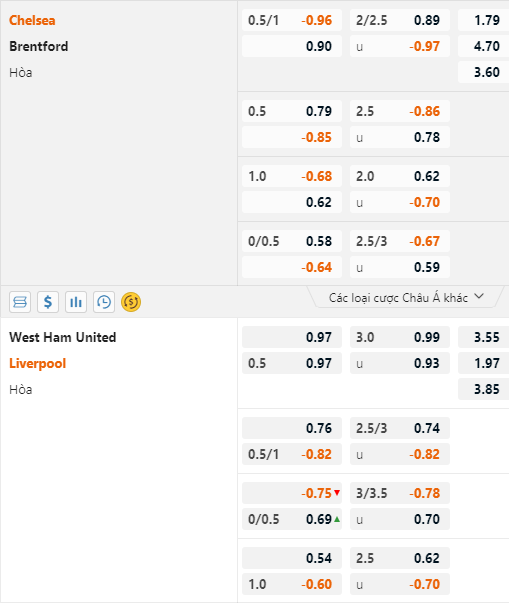509x603 pixels.
Task: Open the bar chart statistics icon
Action: coord(76,302)
